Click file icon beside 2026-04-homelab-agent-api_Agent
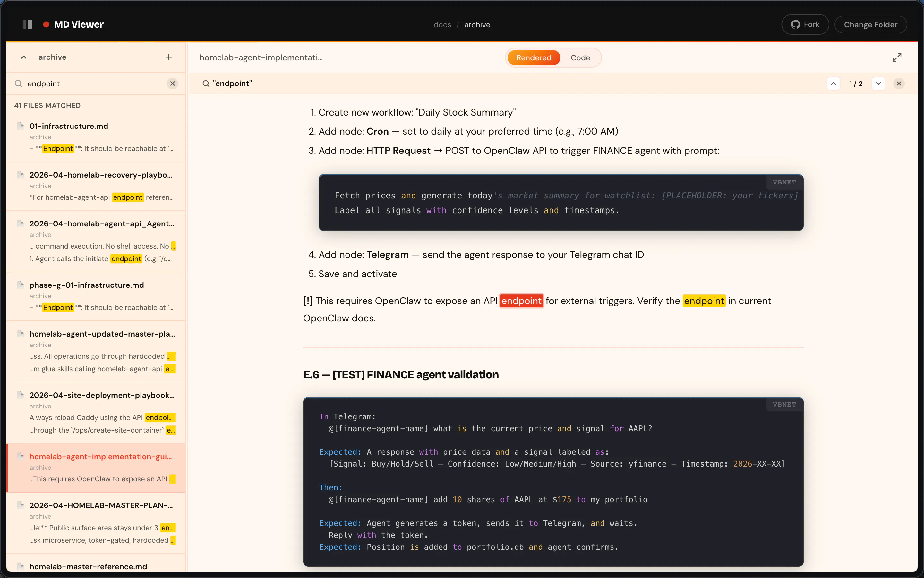The image size is (924, 578). tap(21, 223)
